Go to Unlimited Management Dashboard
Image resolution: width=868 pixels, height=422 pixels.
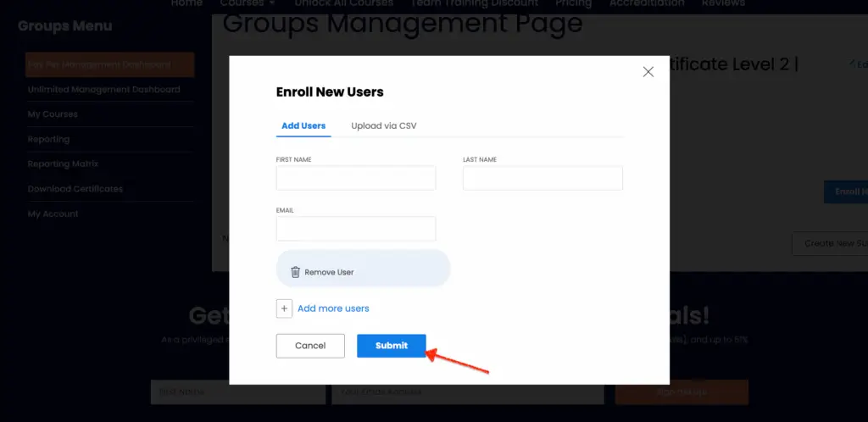[x=103, y=90]
